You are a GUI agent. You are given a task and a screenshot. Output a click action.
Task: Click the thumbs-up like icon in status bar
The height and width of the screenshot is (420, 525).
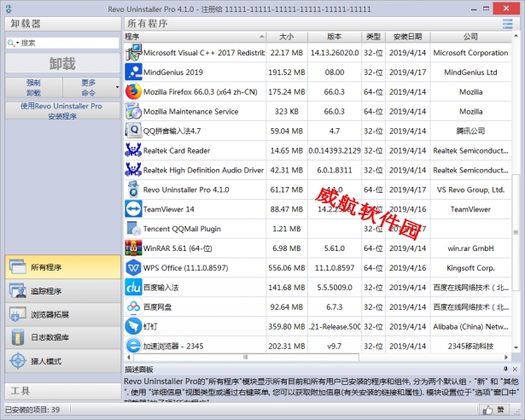487,410
